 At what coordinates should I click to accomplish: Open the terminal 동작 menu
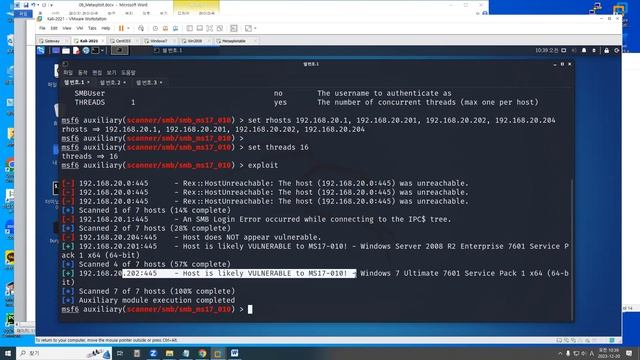(x=82, y=73)
